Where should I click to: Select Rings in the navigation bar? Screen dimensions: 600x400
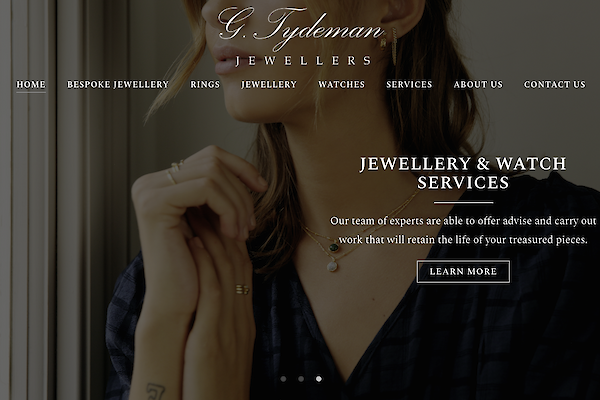(x=205, y=84)
